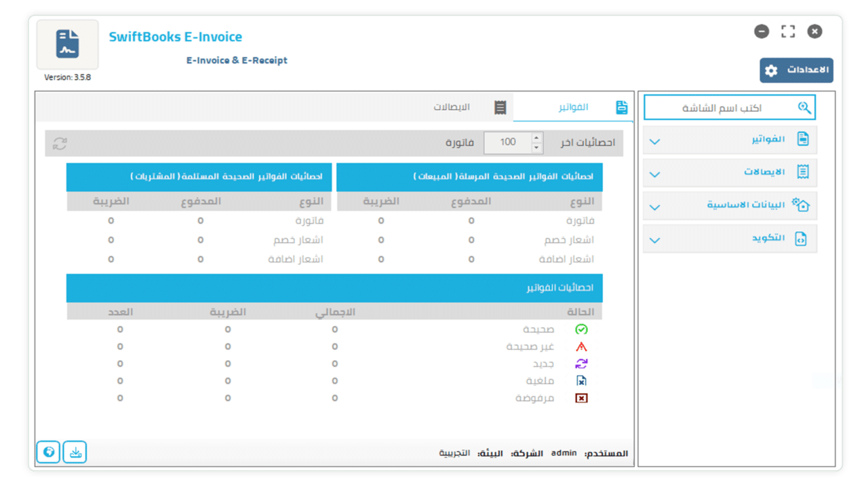Viewport: 868px width, 488px height.
Task: Click the globe icon at bottom left
Action: pyautogui.click(x=47, y=451)
